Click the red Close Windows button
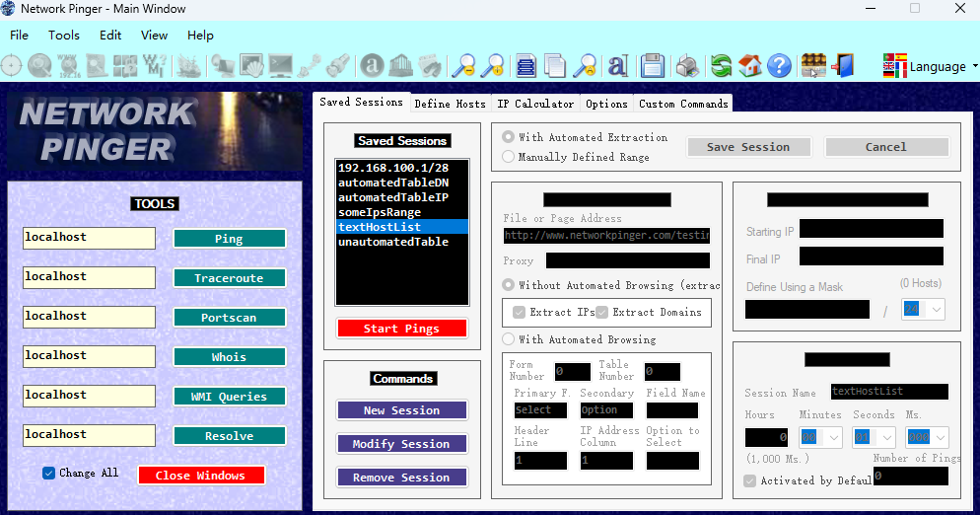Screen dimensions: 980x515 [200, 476]
